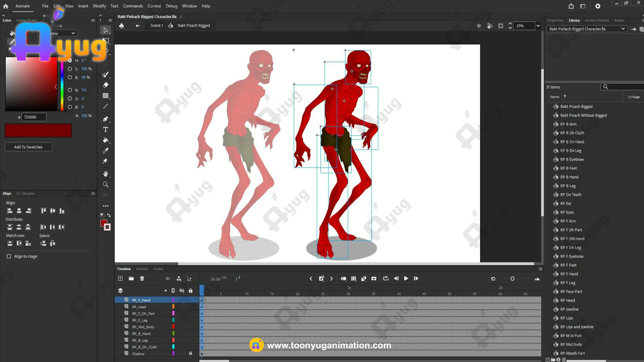The image size is (644, 362).
Task: Delete layer with timeline trash icon
Action: pos(142,279)
